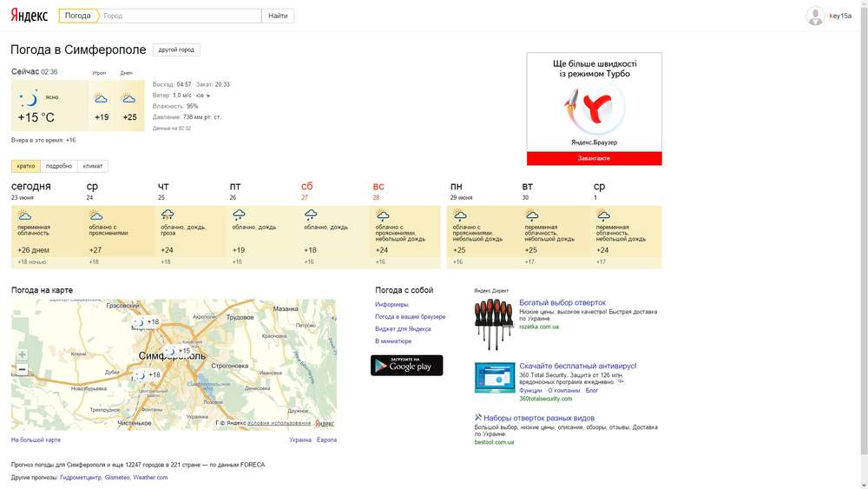Image resolution: width=868 pixels, height=489 pixels.
Task: Open the Гидрометцентр forecast link
Action: (x=80, y=478)
